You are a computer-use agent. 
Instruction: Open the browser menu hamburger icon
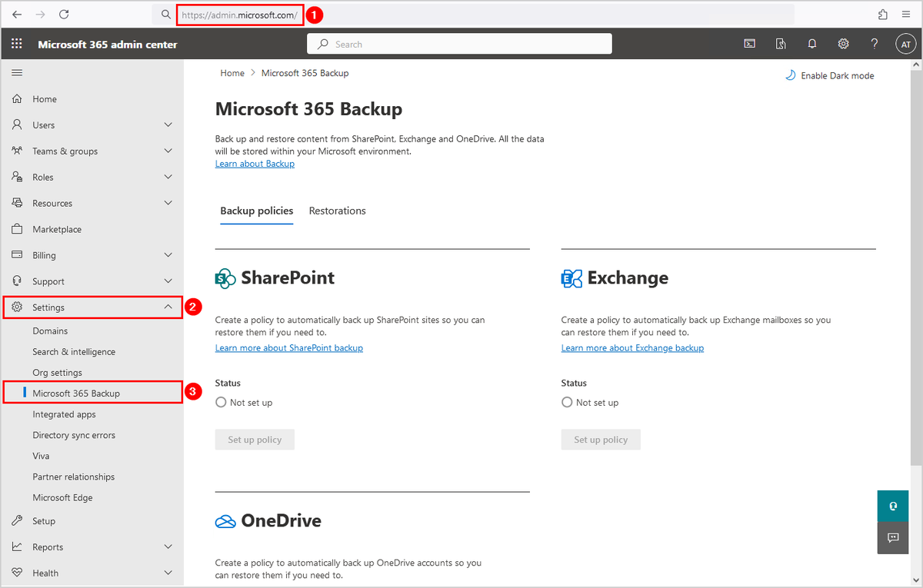(907, 14)
